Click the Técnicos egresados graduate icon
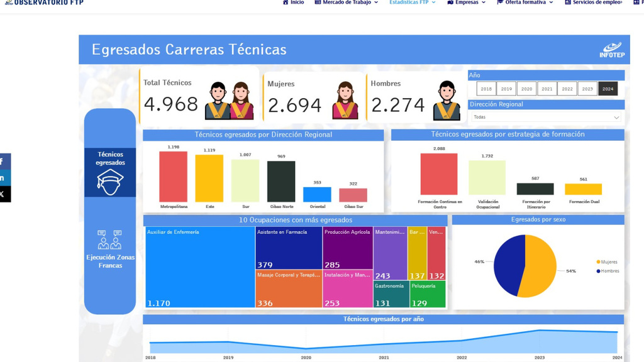This screenshot has width=644, height=362. 110,182
